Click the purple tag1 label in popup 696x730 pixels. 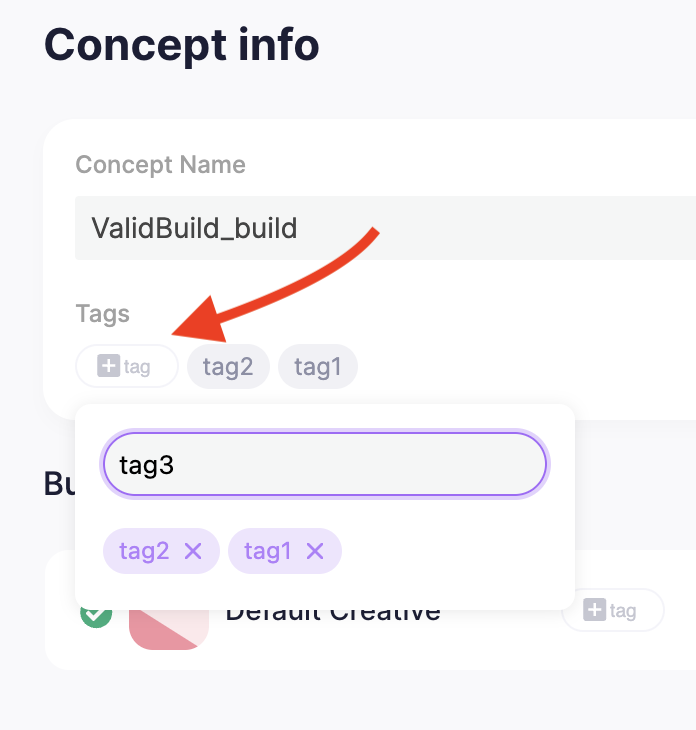(x=268, y=550)
